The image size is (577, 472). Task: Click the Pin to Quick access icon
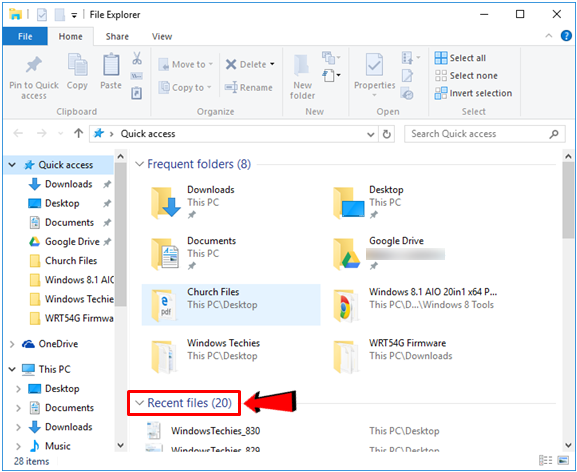[33, 65]
